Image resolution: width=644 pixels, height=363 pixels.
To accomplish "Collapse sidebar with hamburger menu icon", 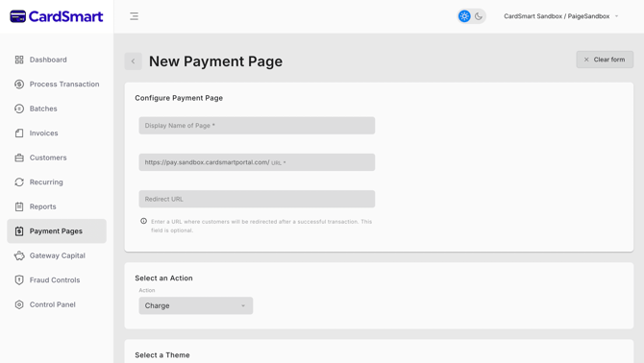I will coord(134,16).
